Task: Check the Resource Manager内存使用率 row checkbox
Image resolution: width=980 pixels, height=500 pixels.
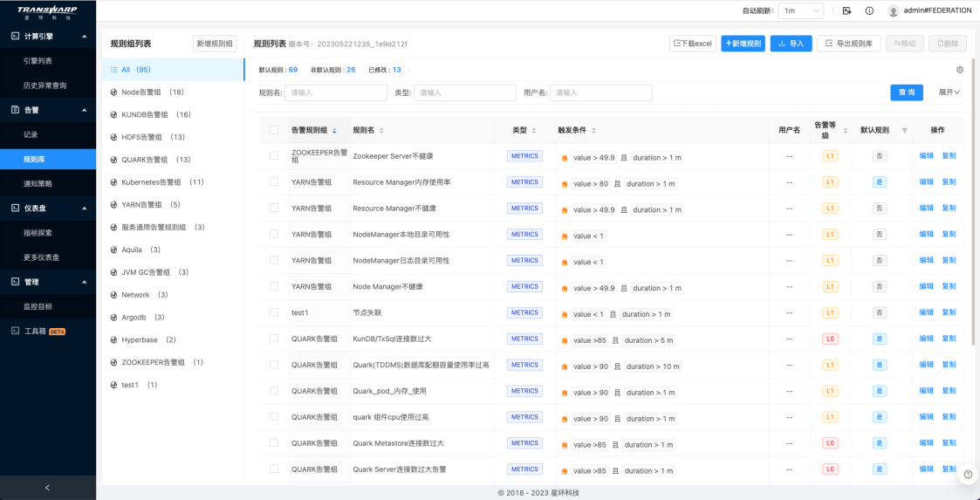Action: click(274, 182)
